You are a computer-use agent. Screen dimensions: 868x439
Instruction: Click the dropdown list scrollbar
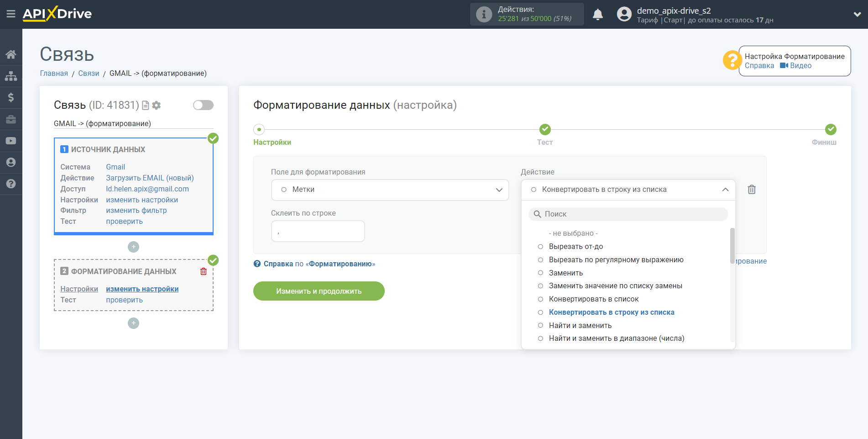point(732,246)
